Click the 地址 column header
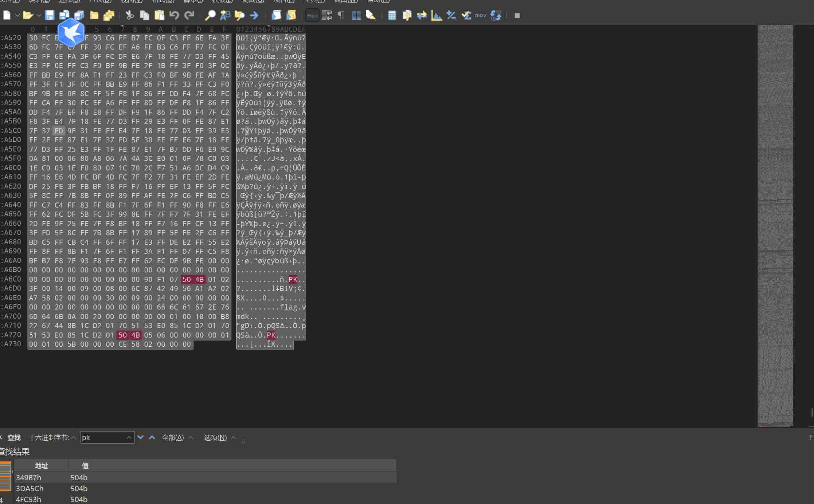Viewport: 814px width, 504px height. point(41,465)
